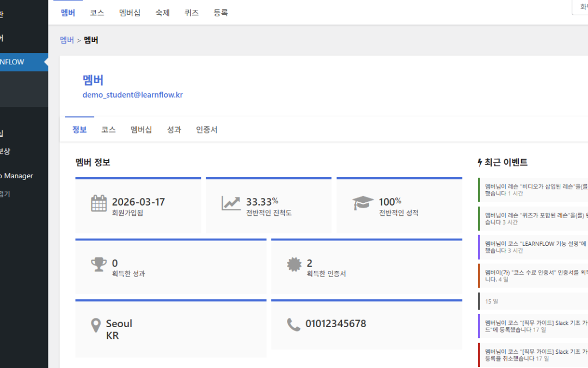Image resolution: width=588 pixels, height=368 pixels.
Task: Open the Slack course 등록을 취소했습니다 event
Action: click(533, 355)
